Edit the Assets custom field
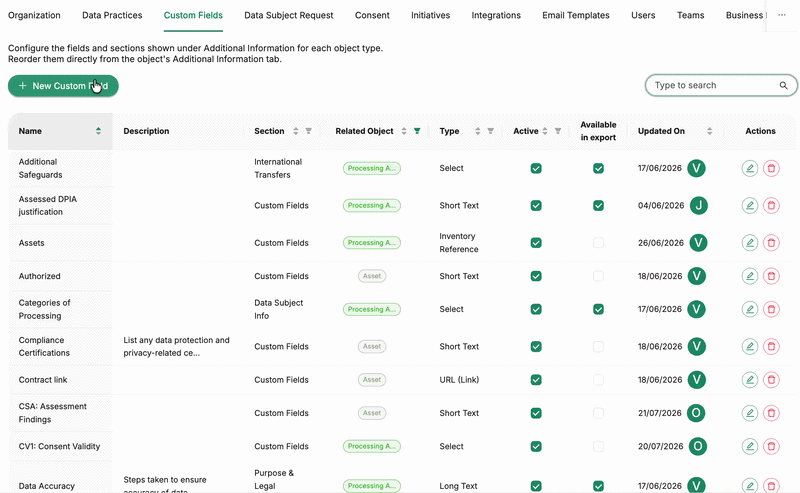Viewport: 800px width, 493px height. point(749,242)
